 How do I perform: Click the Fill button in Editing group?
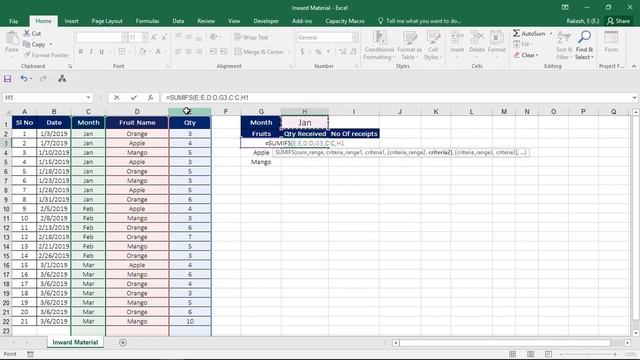pos(522,44)
